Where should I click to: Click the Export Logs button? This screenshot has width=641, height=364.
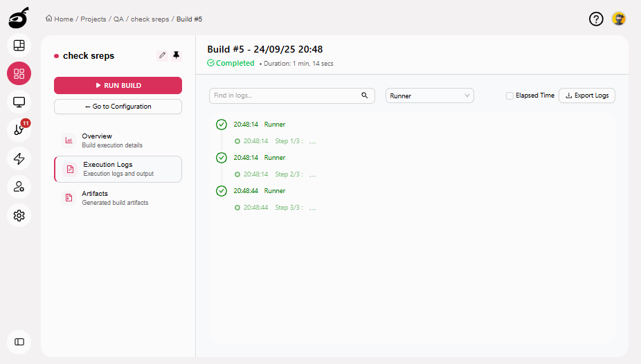(x=586, y=95)
